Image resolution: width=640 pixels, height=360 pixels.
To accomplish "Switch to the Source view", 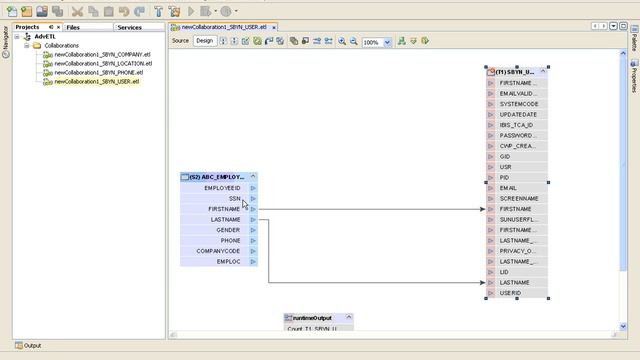I will (180, 41).
